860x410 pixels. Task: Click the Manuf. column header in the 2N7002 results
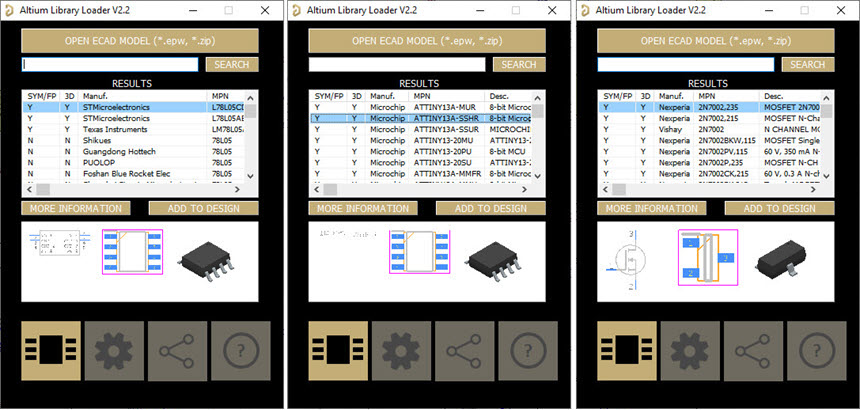click(674, 96)
